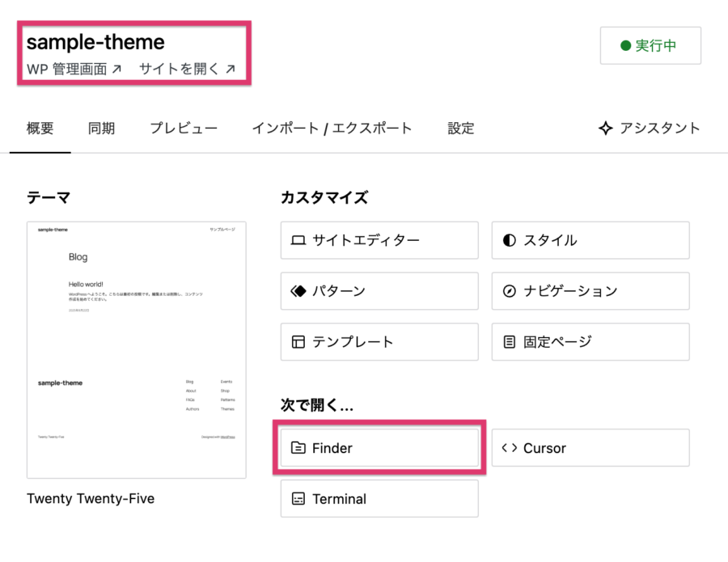Click the 実行中 status button
The width and height of the screenshot is (728, 562).
(x=650, y=45)
